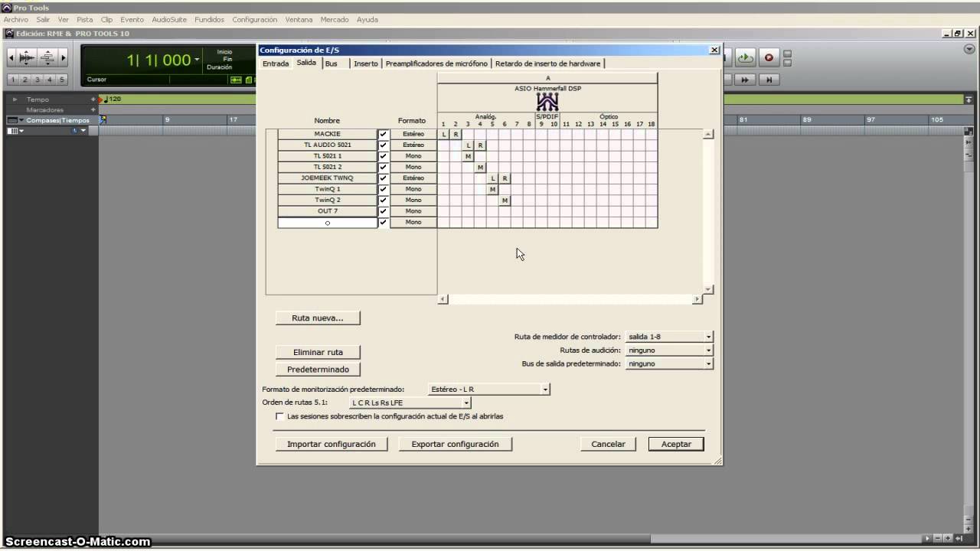Click horizontal zoom-in right arrow button
The image size is (980, 551).
click(x=64, y=57)
